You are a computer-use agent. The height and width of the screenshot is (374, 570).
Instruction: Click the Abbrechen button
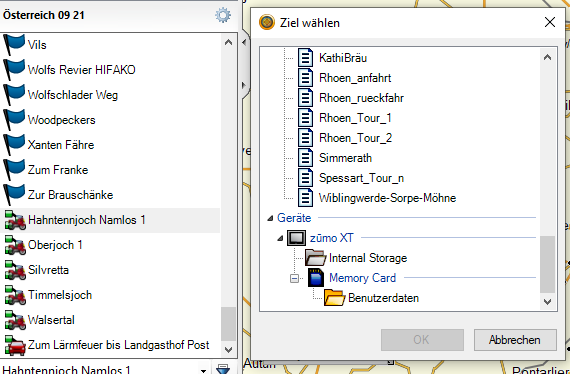tap(515, 340)
